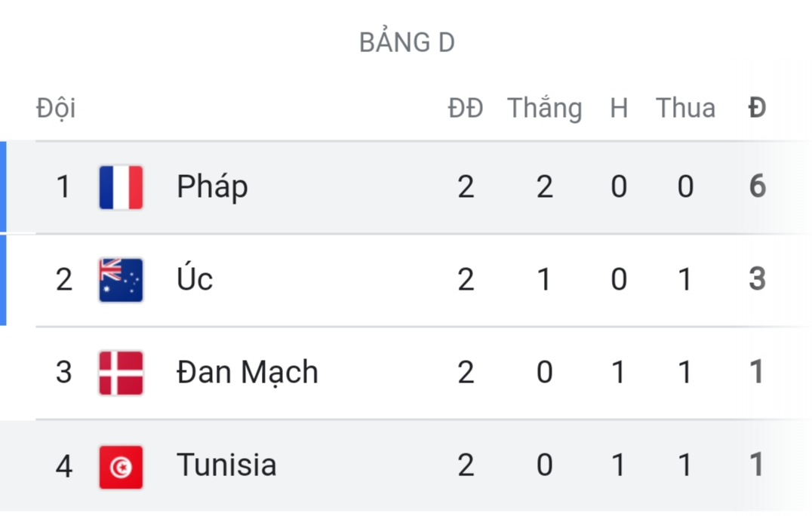
Task: Click the Thua losses column header
Action: coord(685,108)
